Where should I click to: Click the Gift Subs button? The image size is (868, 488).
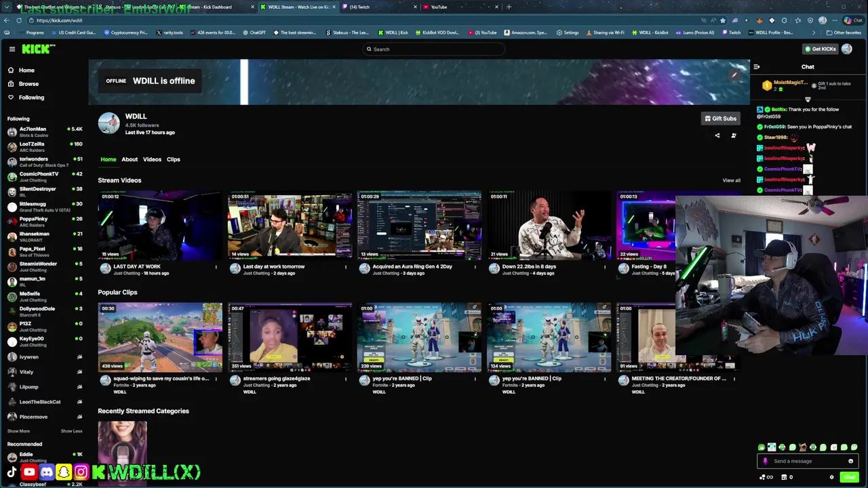tap(720, 119)
